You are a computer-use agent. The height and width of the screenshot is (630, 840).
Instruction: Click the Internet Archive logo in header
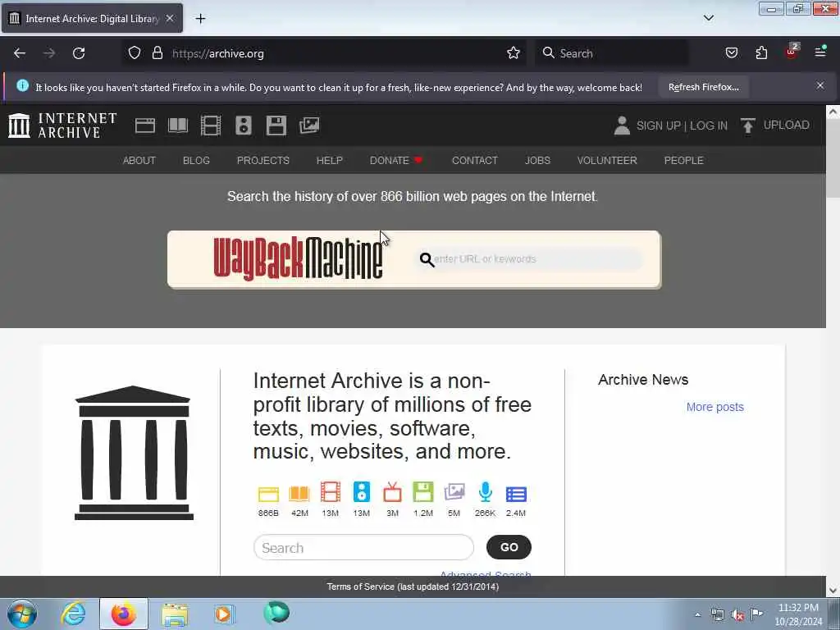(x=62, y=126)
